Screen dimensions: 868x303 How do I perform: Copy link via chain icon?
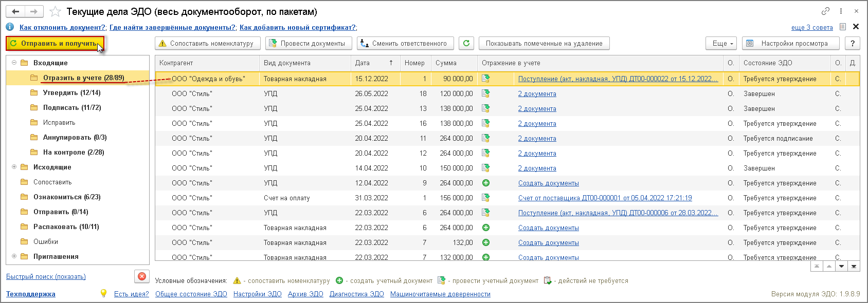[x=825, y=11]
